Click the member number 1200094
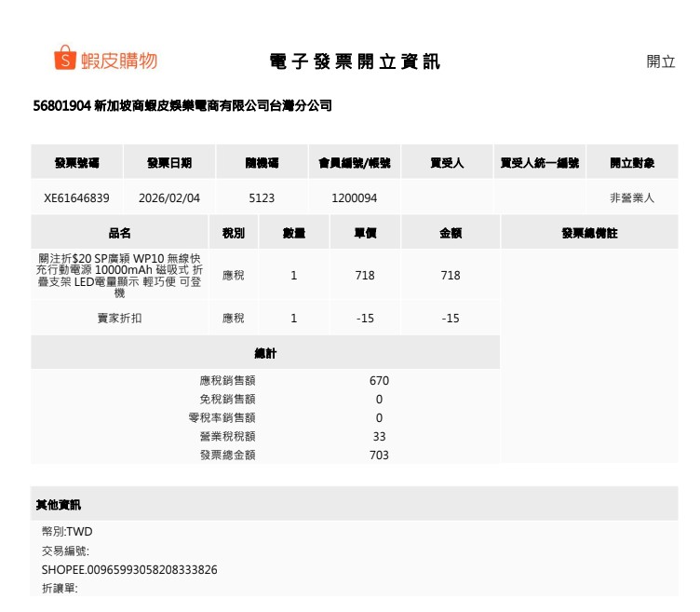The width and height of the screenshot is (700, 612). click(354, 197)
